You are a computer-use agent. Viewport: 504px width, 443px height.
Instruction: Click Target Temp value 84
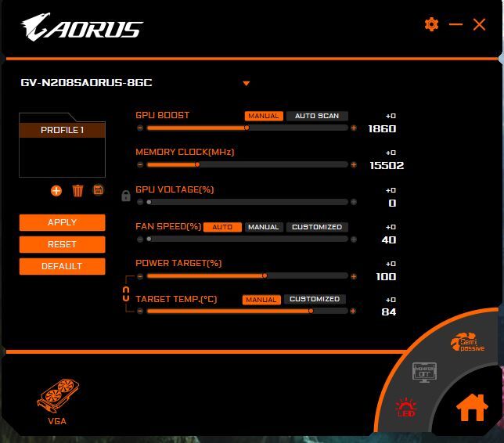389,312
